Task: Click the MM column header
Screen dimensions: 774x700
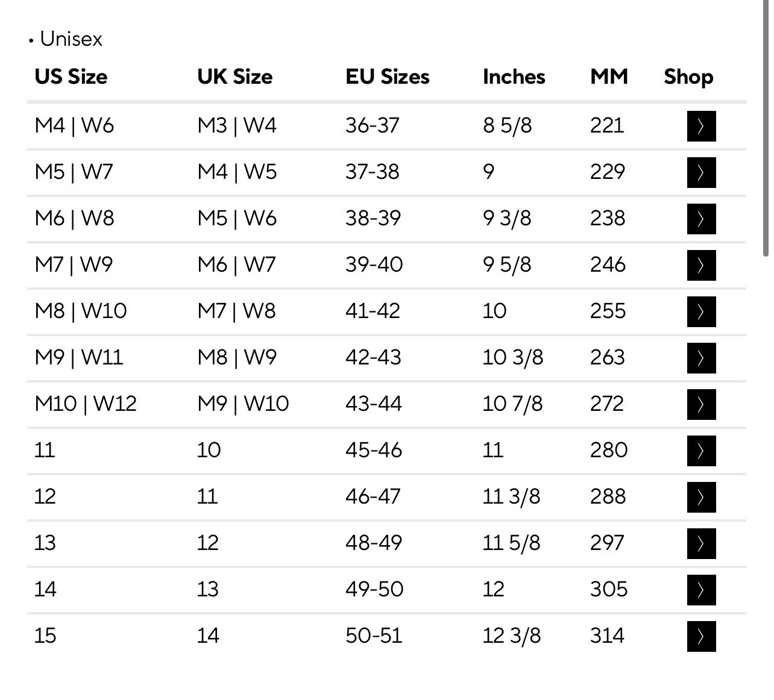Action: tap(609, 77)
